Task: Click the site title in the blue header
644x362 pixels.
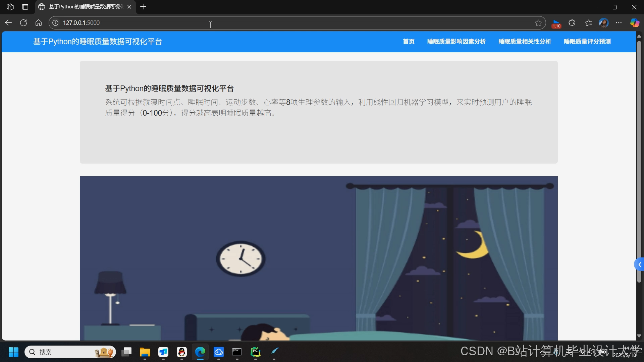Action: [x=98, y=42]
